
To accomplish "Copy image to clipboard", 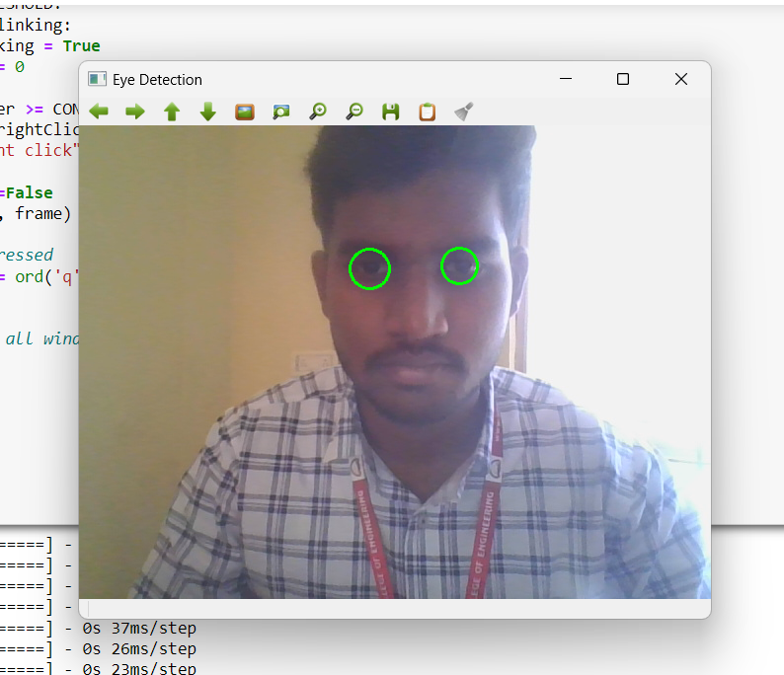I will [427, 112].
